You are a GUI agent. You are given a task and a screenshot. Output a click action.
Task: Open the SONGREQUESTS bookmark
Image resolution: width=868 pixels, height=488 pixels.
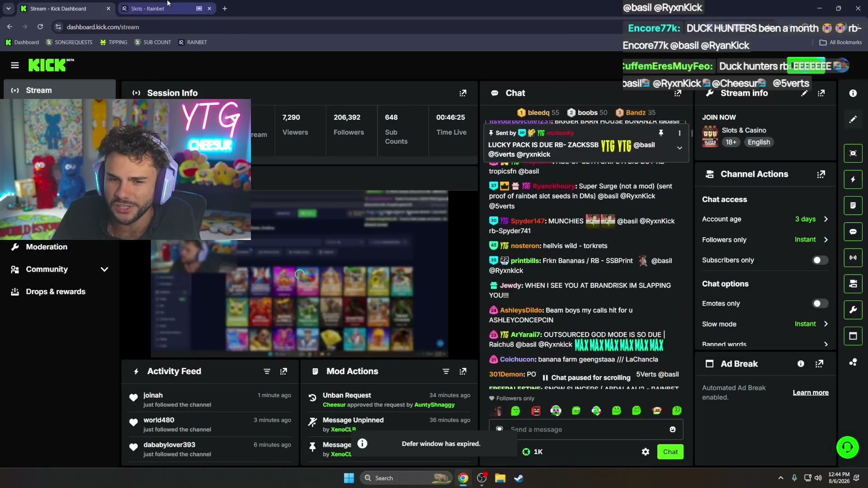coord(69,42)
